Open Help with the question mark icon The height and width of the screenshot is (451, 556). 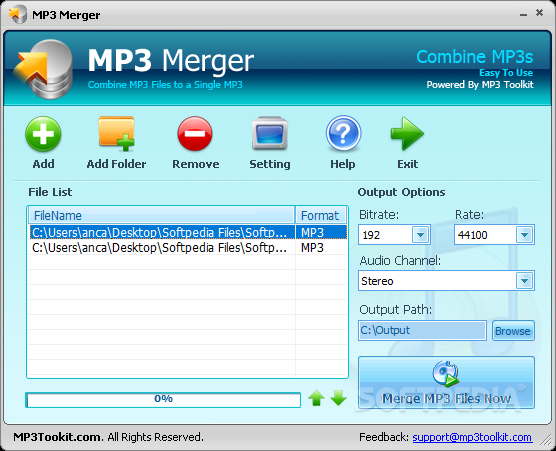click(x=343, y=133)
